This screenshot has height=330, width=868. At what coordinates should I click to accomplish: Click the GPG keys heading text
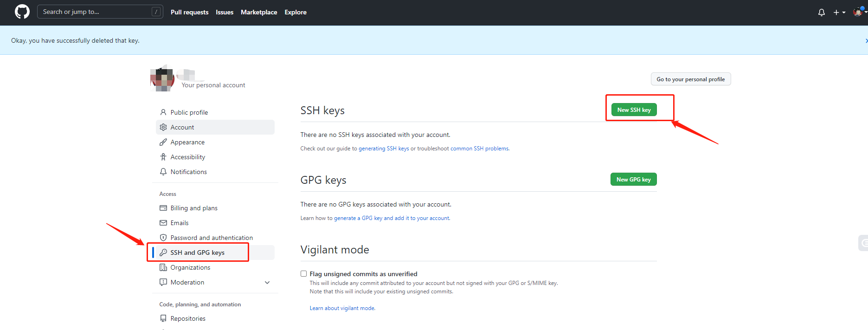[323, 180]
